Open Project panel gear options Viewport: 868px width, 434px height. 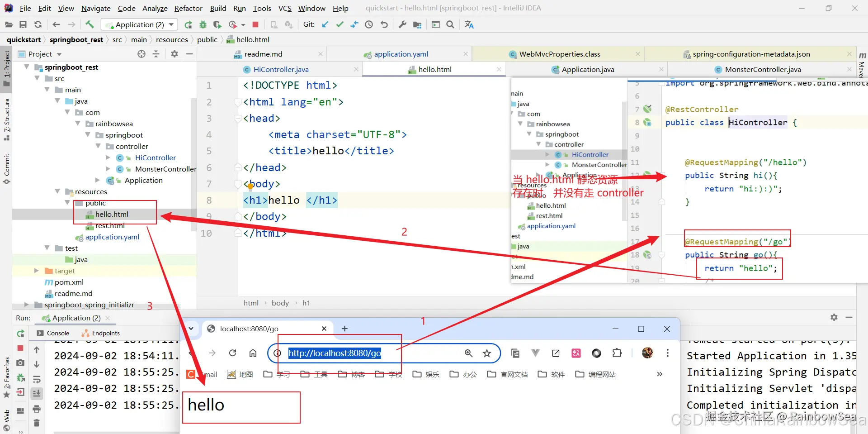point(175,54)
